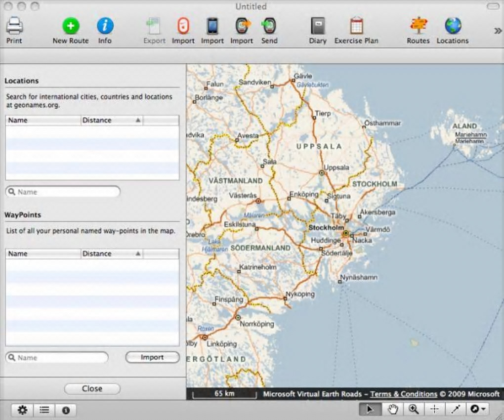Click the New Route green plus icon

71,26
